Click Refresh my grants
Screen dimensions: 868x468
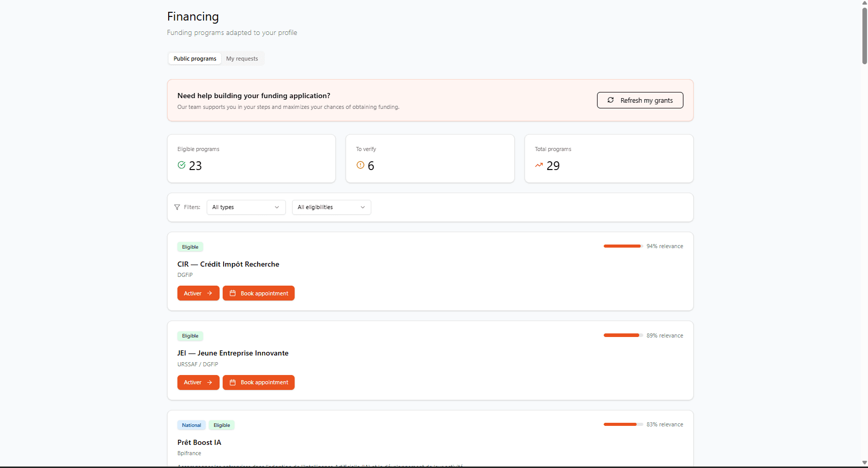pyautogui.click(x=640, y=100)
